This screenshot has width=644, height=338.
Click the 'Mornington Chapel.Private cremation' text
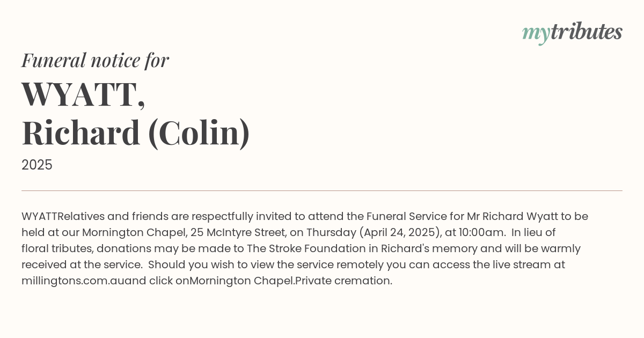pos(290,281)
